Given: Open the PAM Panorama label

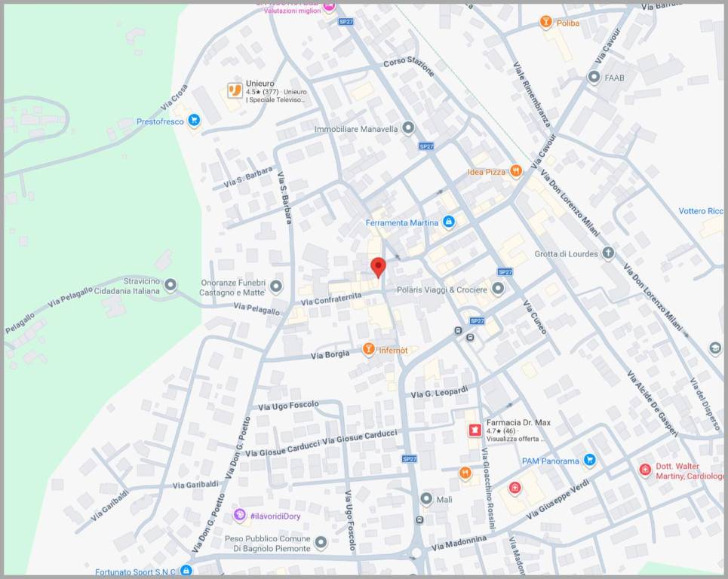Looking at the screenshot, I should pyautogui.click(x=550, y=461).
